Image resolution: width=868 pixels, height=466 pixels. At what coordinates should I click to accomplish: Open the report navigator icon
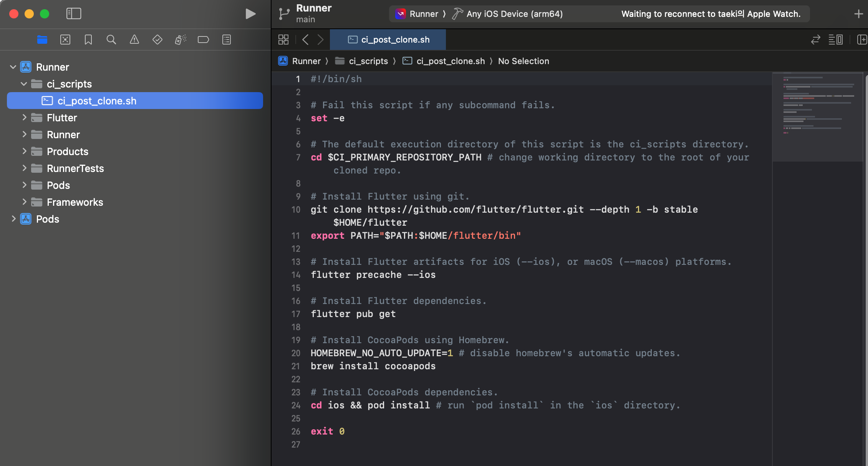227,40
